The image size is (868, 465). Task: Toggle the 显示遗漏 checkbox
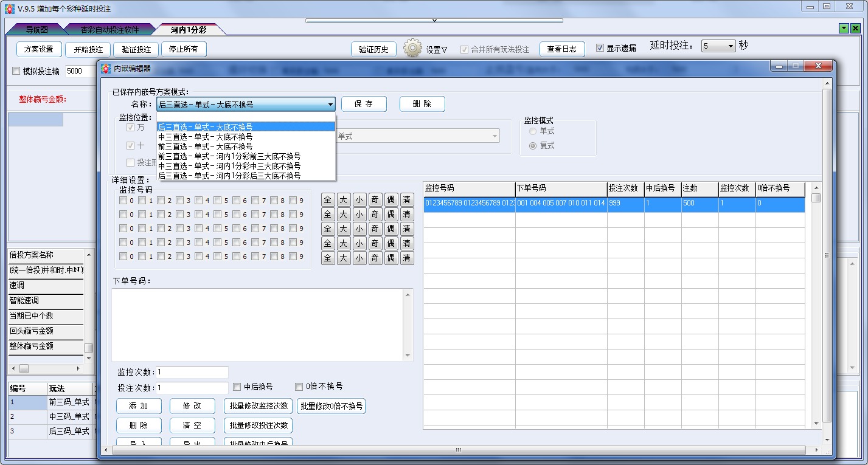pyautogui.click(x=600, y=49)
